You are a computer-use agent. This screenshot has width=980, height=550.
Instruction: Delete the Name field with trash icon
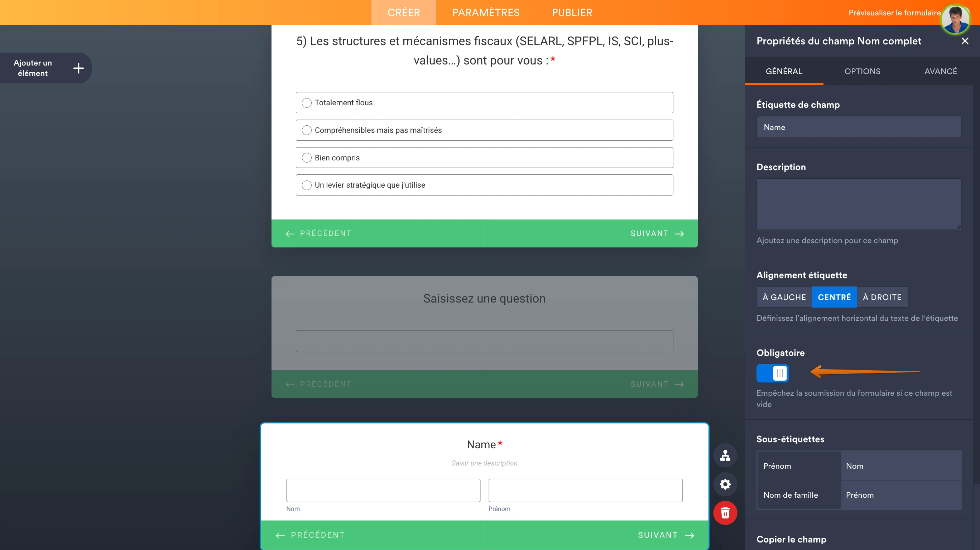(x=725, y=513)
